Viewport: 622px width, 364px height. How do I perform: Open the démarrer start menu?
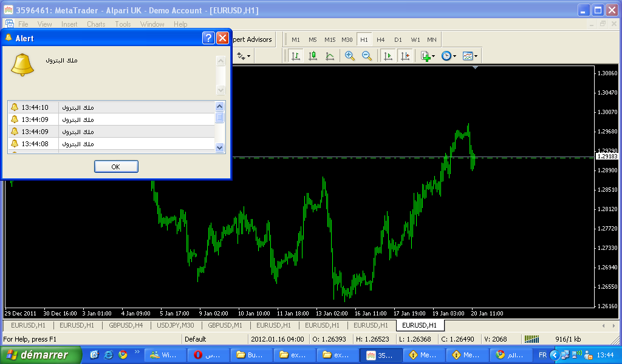41,354
